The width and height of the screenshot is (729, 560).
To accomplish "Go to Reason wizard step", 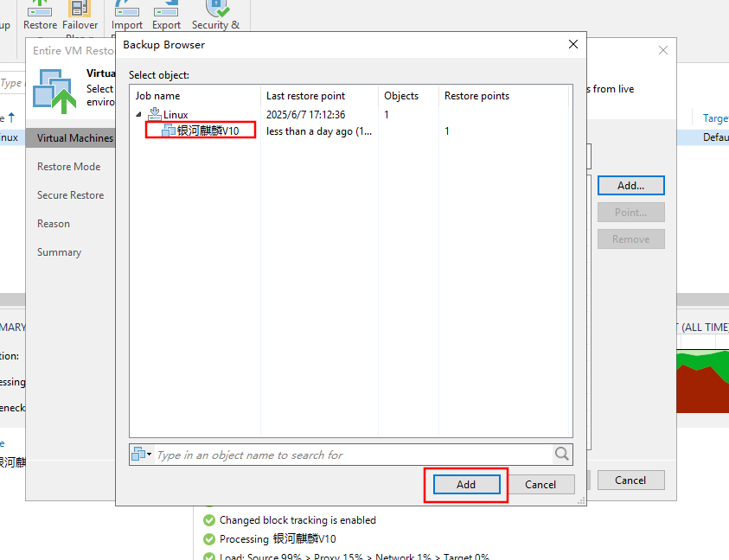I will tap(54, 224).
